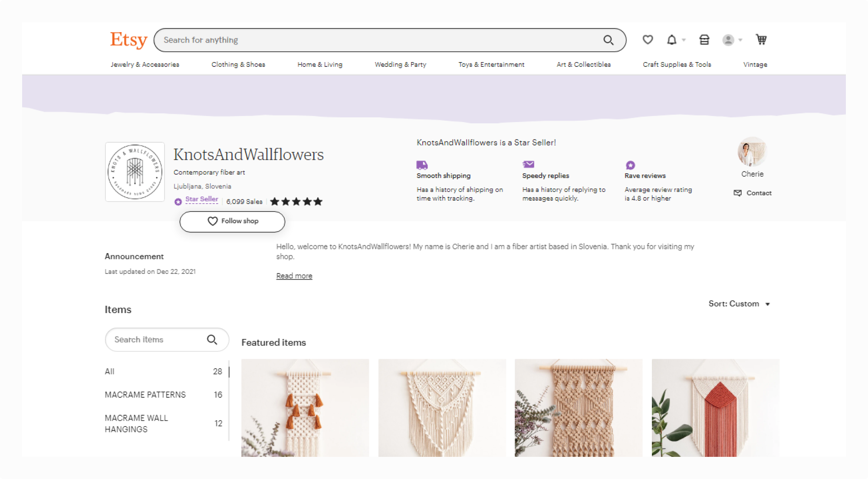The height and width of the screenshot is (479, 868).
Task: Expand account menu dropdown arrow
Action: coord(740,40)
